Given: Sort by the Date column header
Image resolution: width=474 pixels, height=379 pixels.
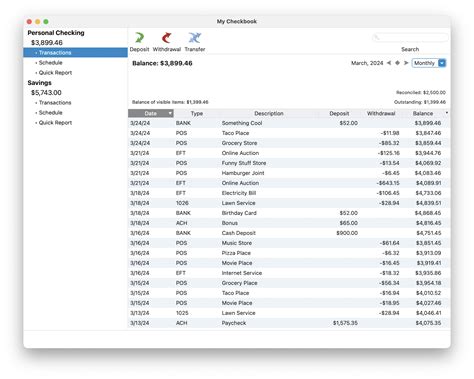Looking at the screenshot, I should click(151, 113).
